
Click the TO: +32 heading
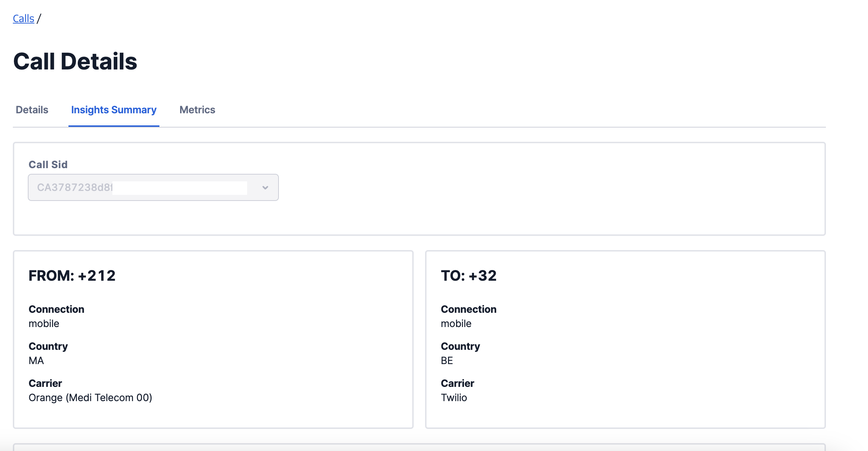pyautogui.click(x=469, y=276)
